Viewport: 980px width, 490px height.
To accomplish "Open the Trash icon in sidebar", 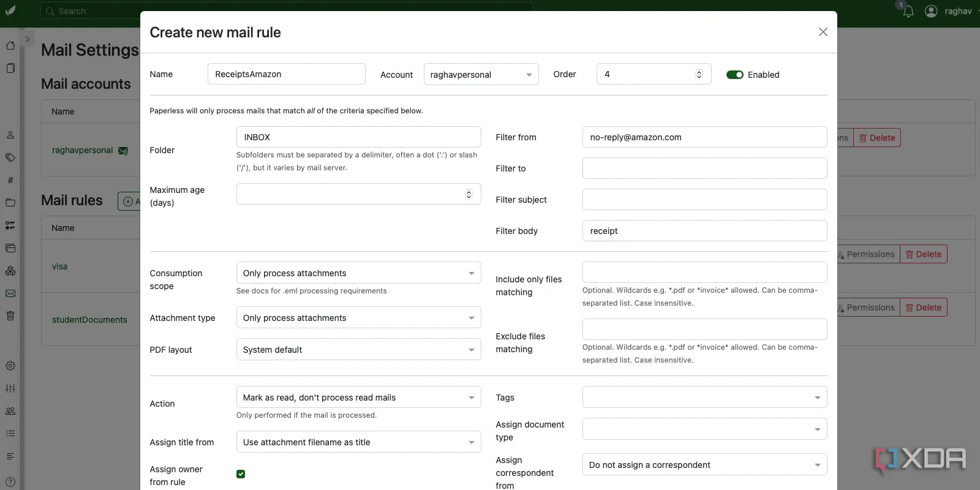I will pos(10,316).
